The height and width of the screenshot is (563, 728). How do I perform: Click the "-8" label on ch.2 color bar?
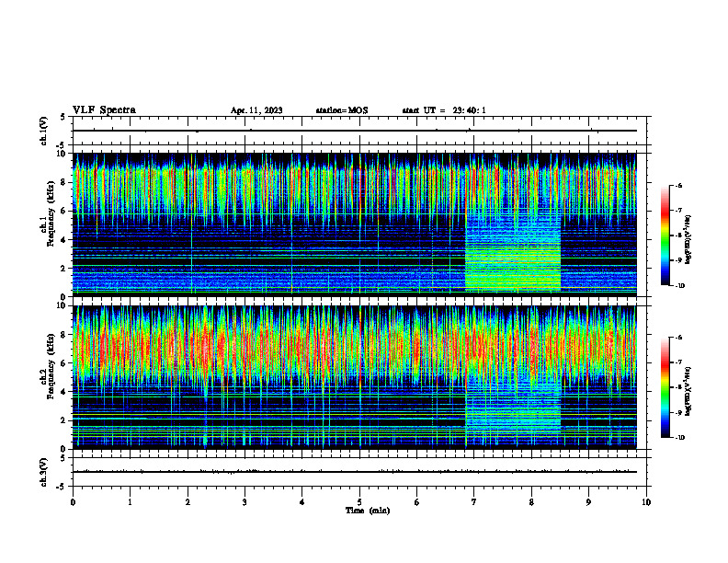(x=678, y=387)
